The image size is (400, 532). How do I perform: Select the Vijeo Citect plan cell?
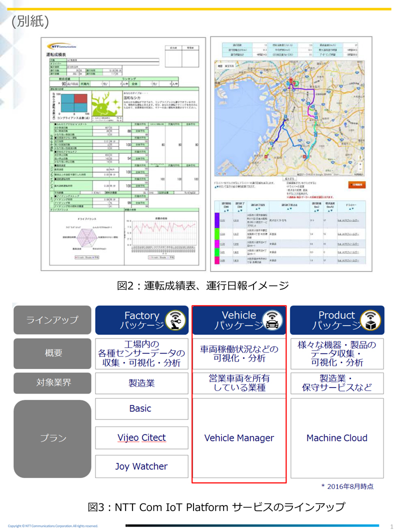(141, 437)
